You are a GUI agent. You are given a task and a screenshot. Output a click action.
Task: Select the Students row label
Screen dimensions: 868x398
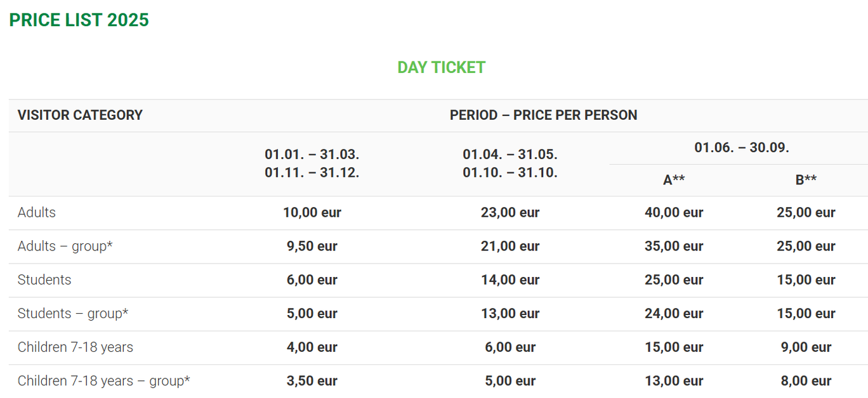(44, 279)
